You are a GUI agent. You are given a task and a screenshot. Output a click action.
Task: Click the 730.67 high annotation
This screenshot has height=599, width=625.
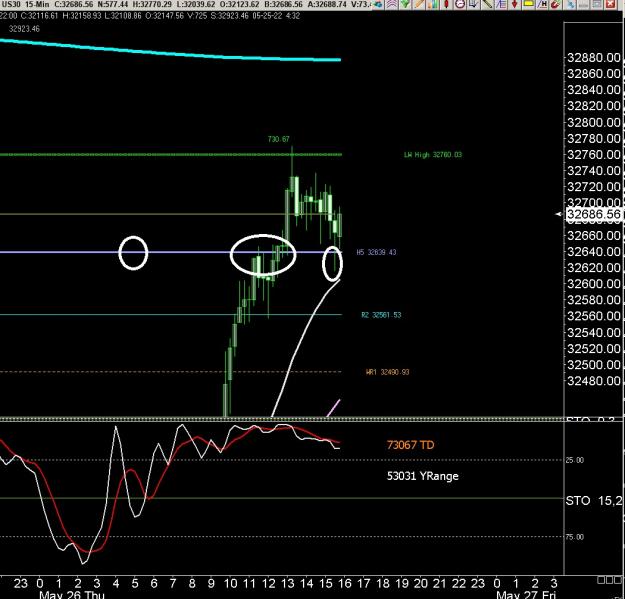(x=279, y=139)
